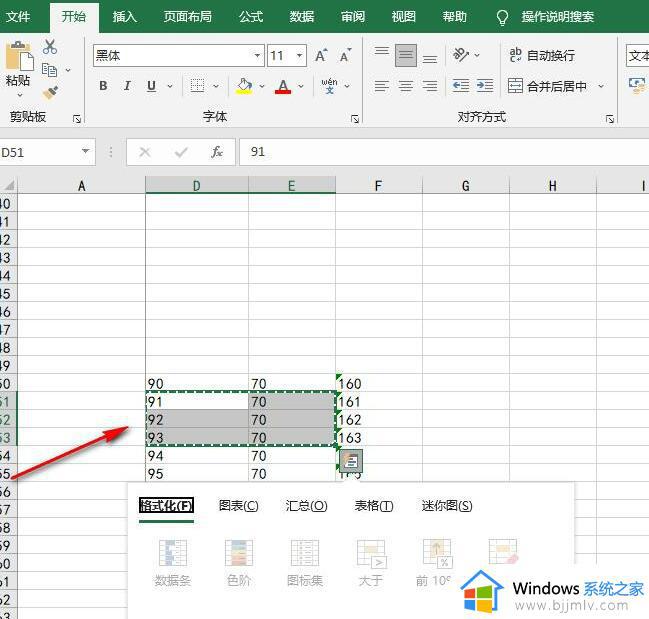The width and height of the screenshot is (649, 619).
Task: Set top vertical alignment
Action: coord(382,51)
